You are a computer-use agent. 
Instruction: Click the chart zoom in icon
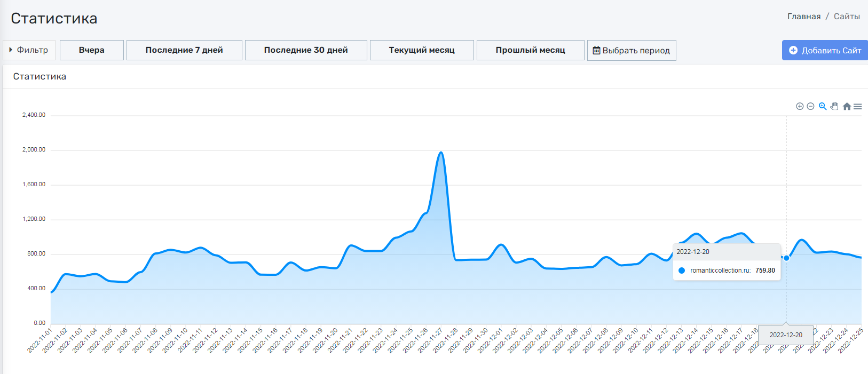pos(800,106)
